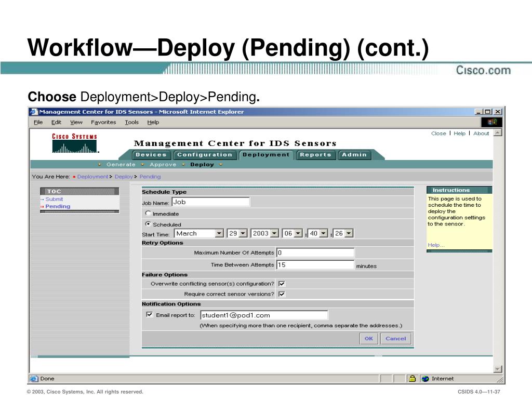Select the Immediate radio button
Image resolution: width=532 pixels, height=399 pixels.
[x=148, y=213]
